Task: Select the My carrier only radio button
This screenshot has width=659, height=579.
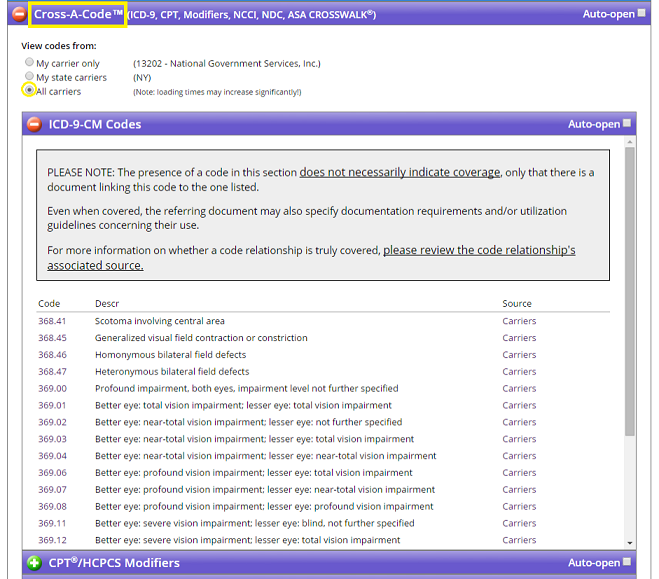Action: click(29, 63)
